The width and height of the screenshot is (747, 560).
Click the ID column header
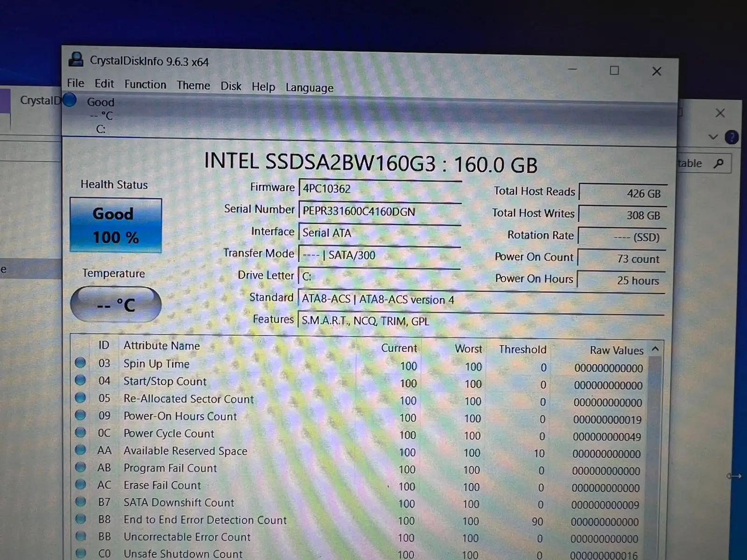pyautogui.click(x=104, y=345)
